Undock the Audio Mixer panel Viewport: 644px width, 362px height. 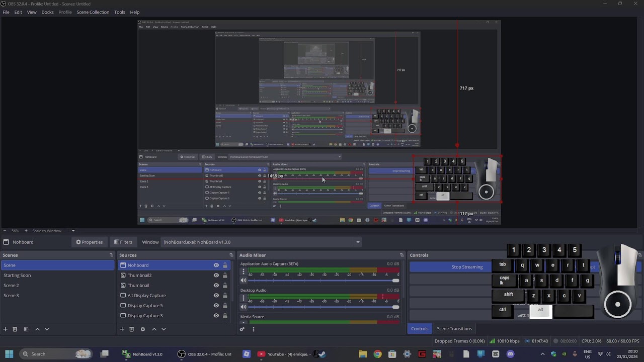click(x=401, y=255)
